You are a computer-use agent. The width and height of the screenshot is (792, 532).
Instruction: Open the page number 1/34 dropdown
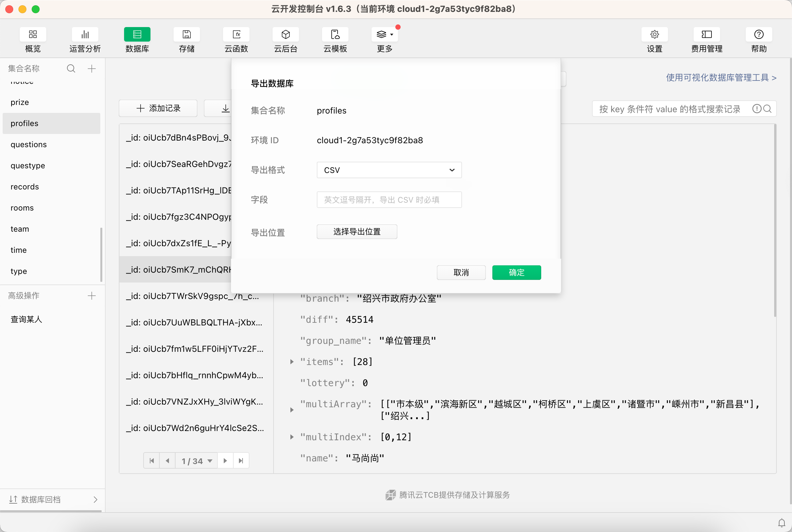click(x=196, y=461)
